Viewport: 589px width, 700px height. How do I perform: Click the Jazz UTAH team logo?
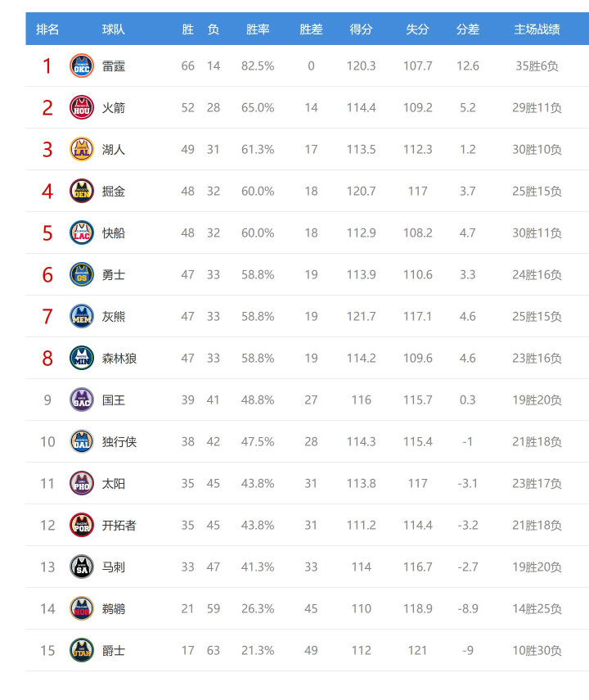(x=82, y=650)
